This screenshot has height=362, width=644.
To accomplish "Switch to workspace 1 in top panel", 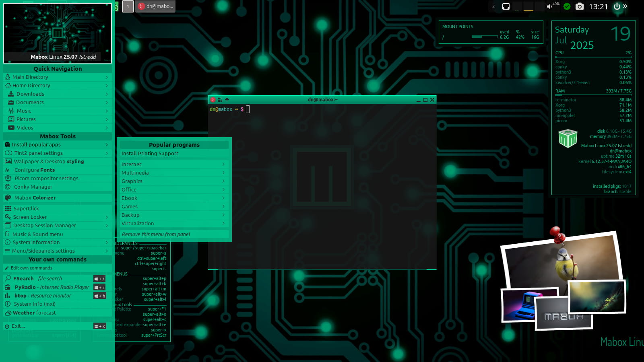I will [128, 6].
